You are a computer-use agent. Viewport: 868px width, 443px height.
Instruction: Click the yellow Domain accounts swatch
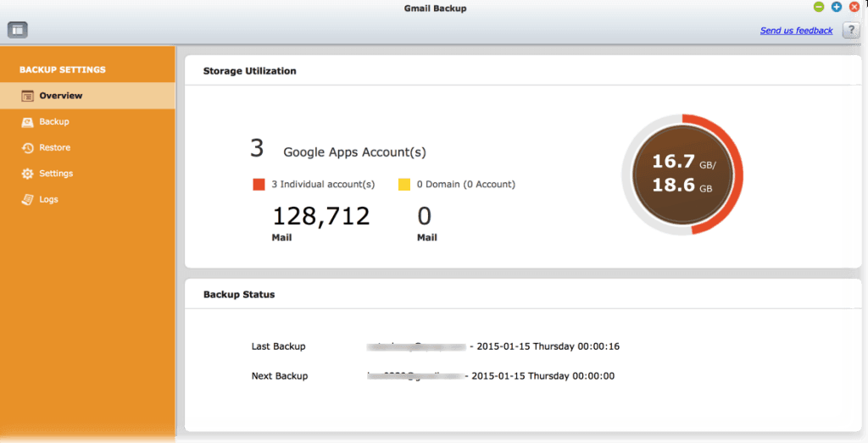tap(404, 184)
